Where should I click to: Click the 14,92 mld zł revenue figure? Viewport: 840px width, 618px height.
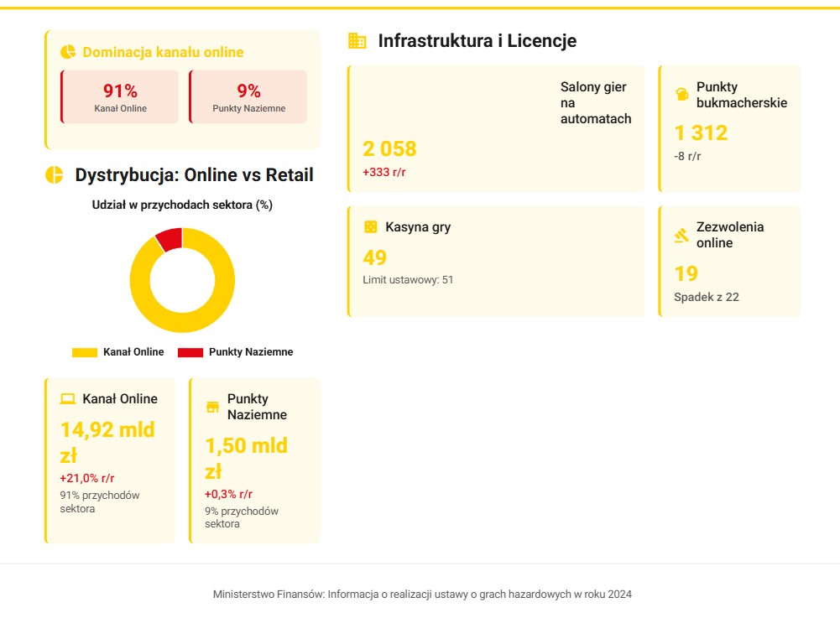pyautogui.click(x=107, y=442)
